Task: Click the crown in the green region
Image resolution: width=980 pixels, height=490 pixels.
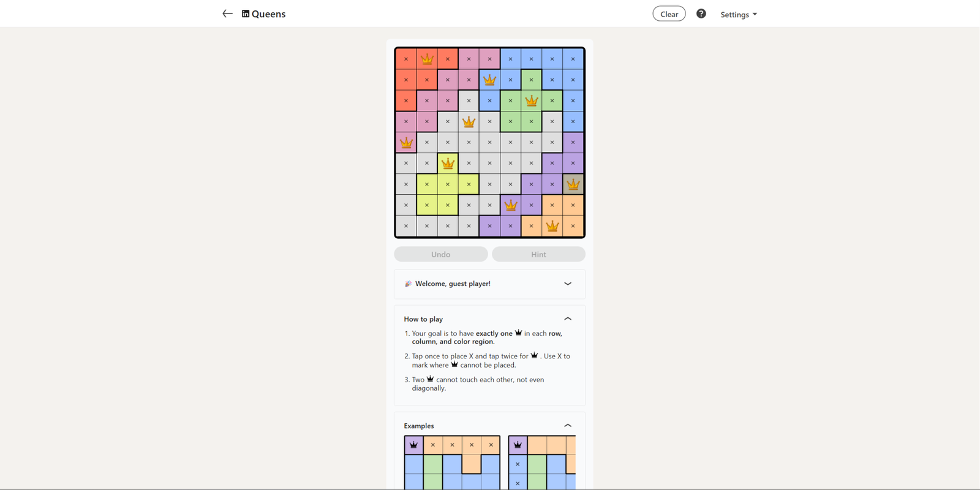Action: click(531, 100)
